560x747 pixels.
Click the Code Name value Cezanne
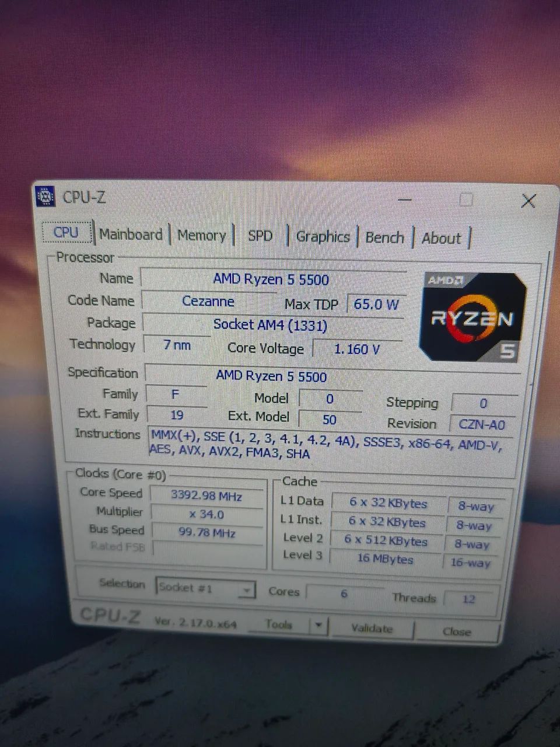point(208,301)
